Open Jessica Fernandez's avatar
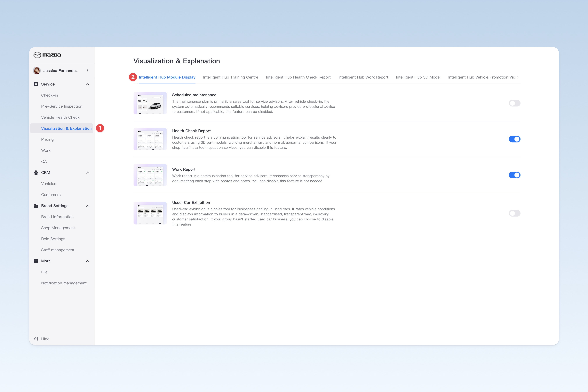Viewport: 588px width, 392px height. [37, 71]
